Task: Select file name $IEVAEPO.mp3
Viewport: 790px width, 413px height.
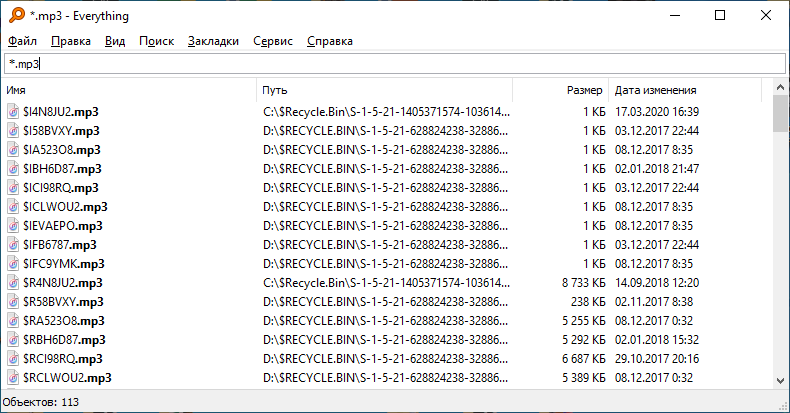Action: pyautogui.click(x=62, y=226)
